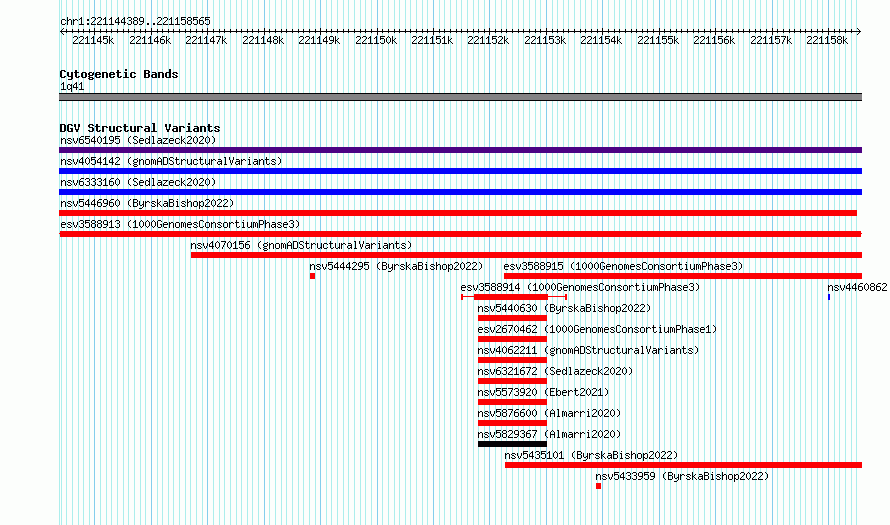Image resolution: width=890 pixels, height=525 pixels.
Task: Click the red nsv5876600 variant bar
Action: 512,423
